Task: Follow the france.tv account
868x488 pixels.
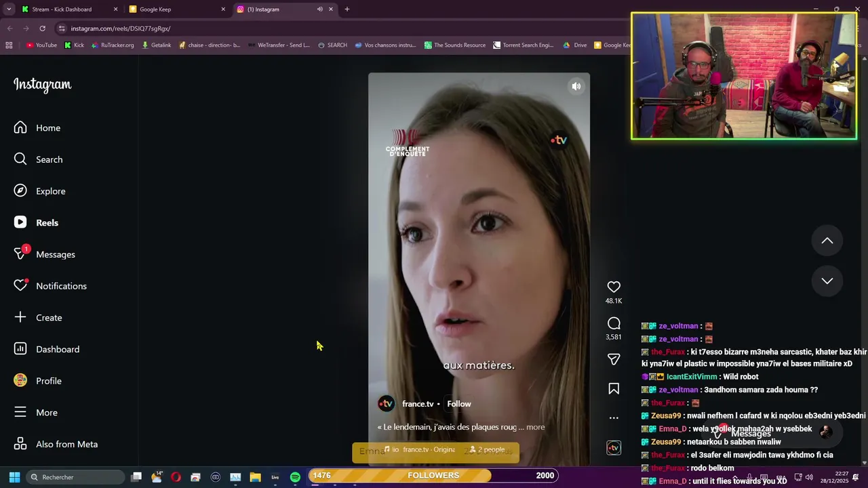Action: (459, 404)
